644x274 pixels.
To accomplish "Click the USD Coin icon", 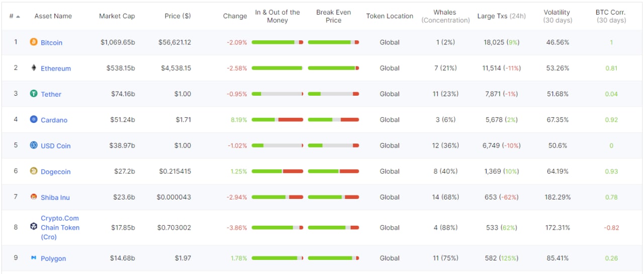I will pos(34,145).
